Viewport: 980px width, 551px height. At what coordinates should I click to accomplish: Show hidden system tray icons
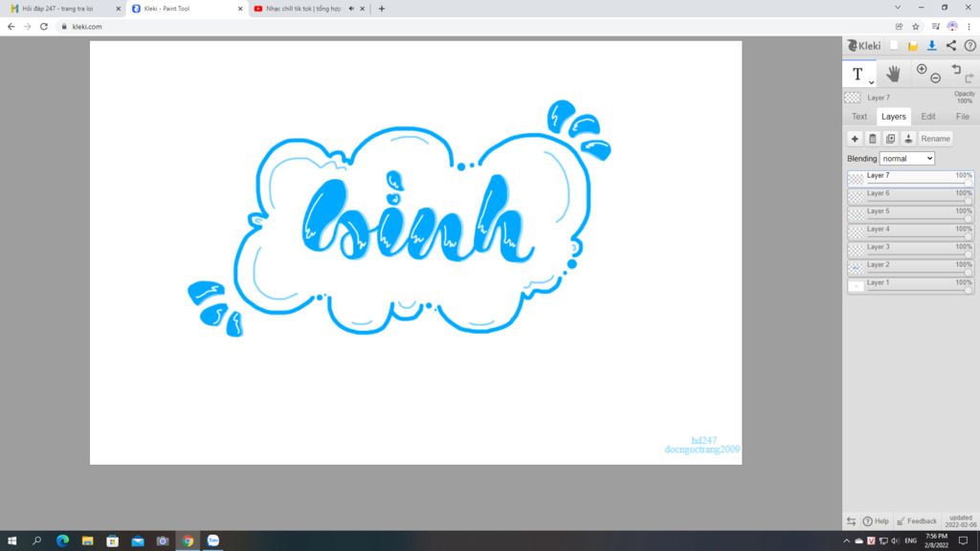846,541
